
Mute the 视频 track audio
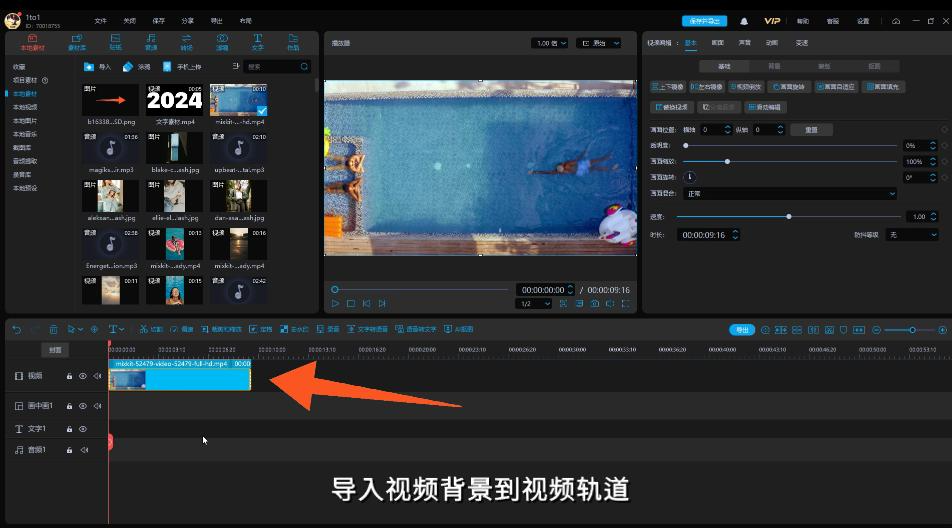click(97, 376)
